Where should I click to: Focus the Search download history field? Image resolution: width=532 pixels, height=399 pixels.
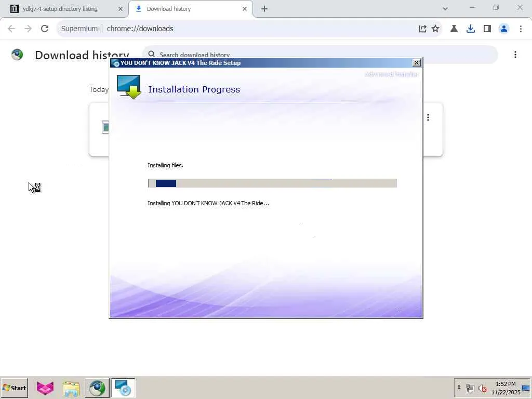click(320, 55)
